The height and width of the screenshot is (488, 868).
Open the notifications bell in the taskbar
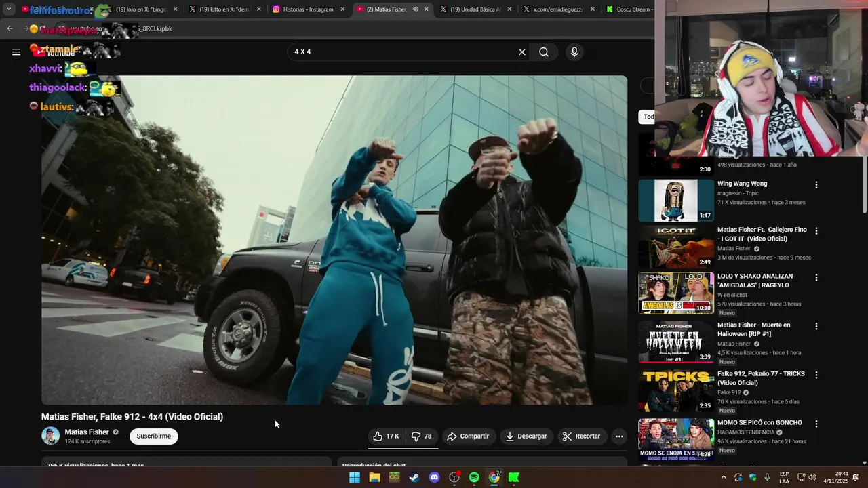pyautogui.click(x=856, y=477)
